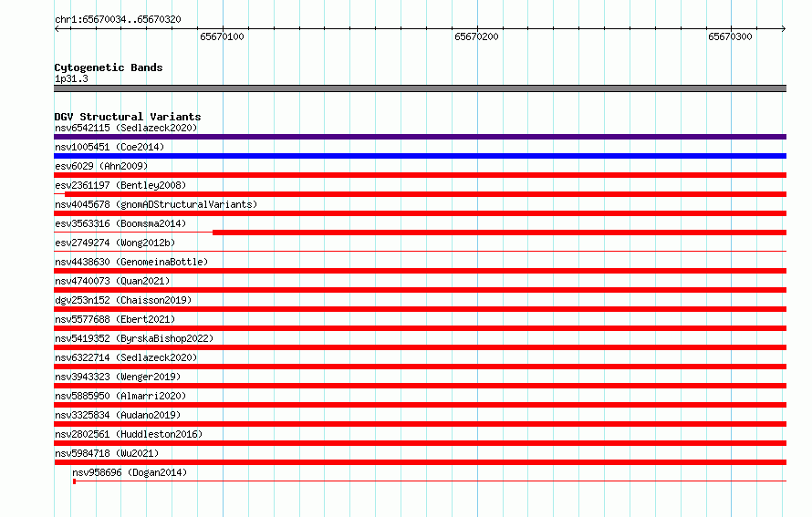The width and height of the screenshot is (812, 517).
Task: Click the red bar under nsv5984718 (Wu2021)
Action: point(420,462)
